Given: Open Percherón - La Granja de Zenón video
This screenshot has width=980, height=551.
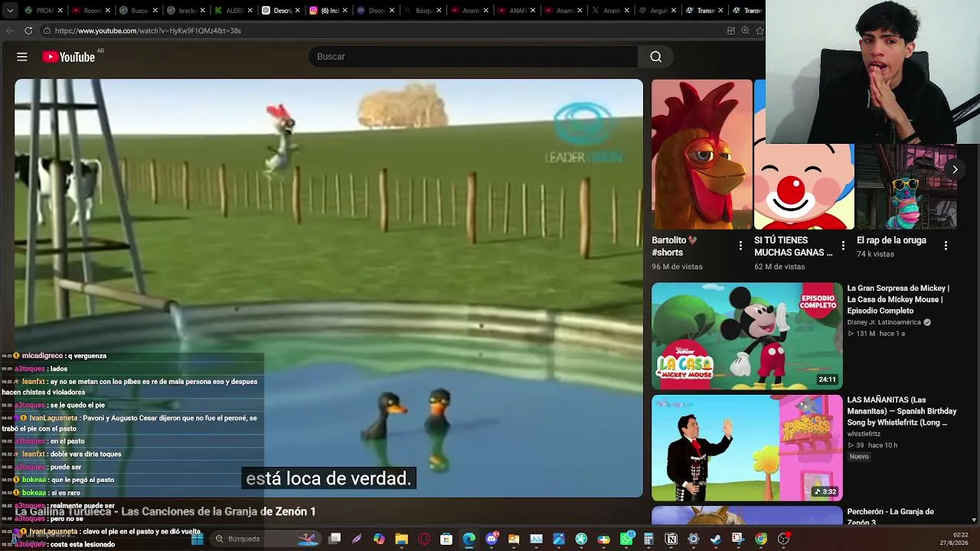Looking at the screenshot, I should [x=890, y=517].
